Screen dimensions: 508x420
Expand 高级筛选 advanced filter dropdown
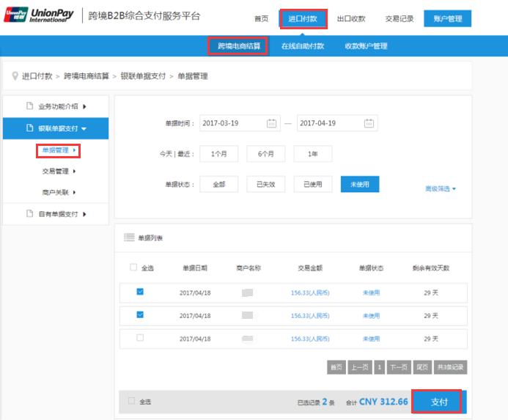pos(441,189)
